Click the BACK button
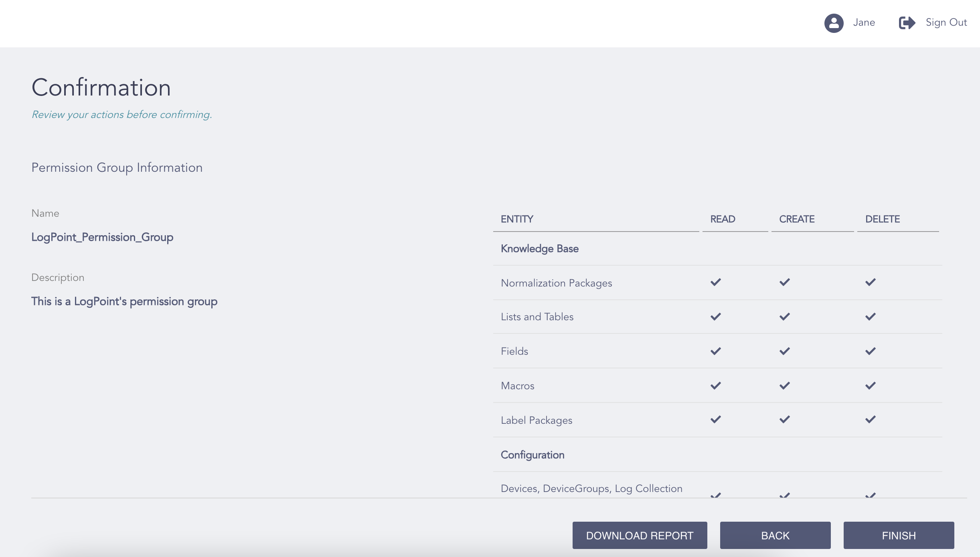The width and height of the screenshot is (980, 557). (x=775, y=535)
